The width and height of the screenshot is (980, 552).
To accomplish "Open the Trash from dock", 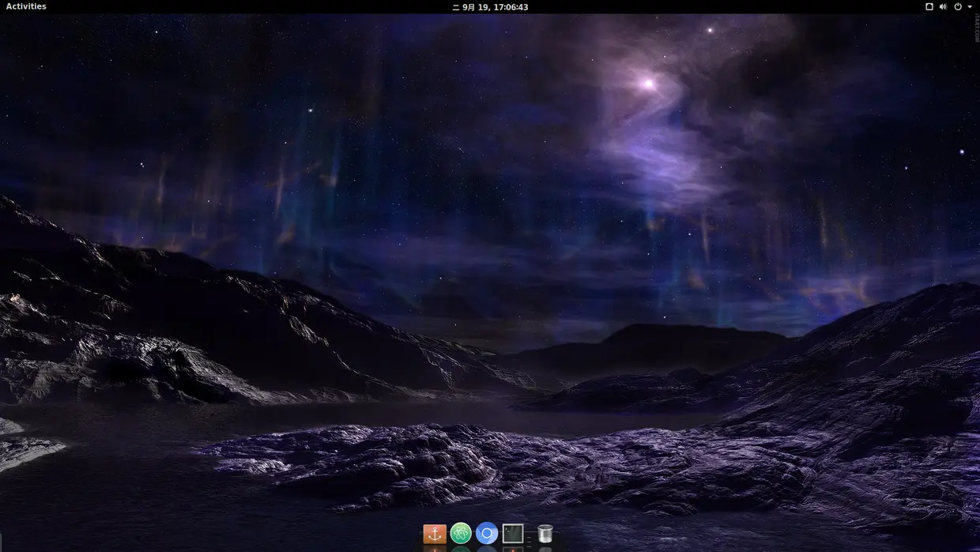I will [545, 534].
